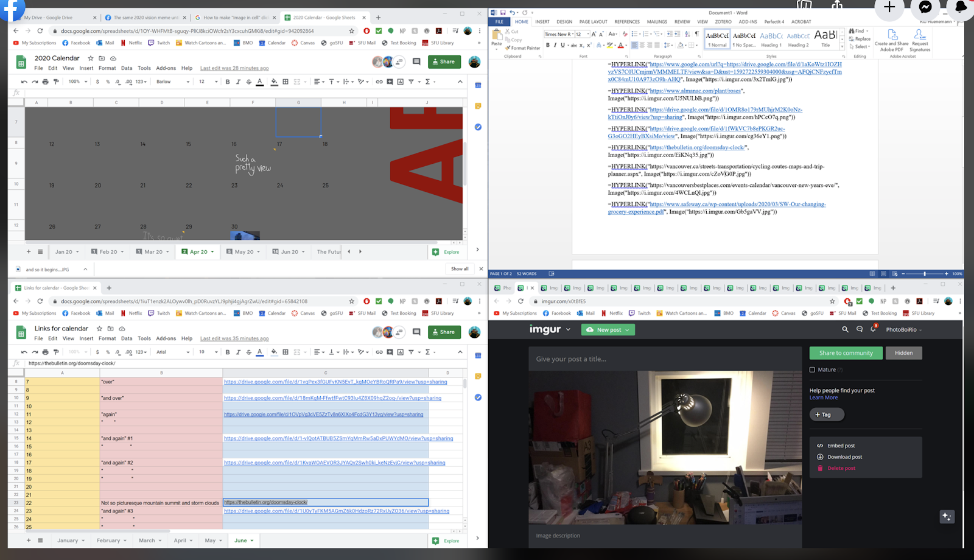Switch to the March sheet tab
974x560 pixels.
147,541
